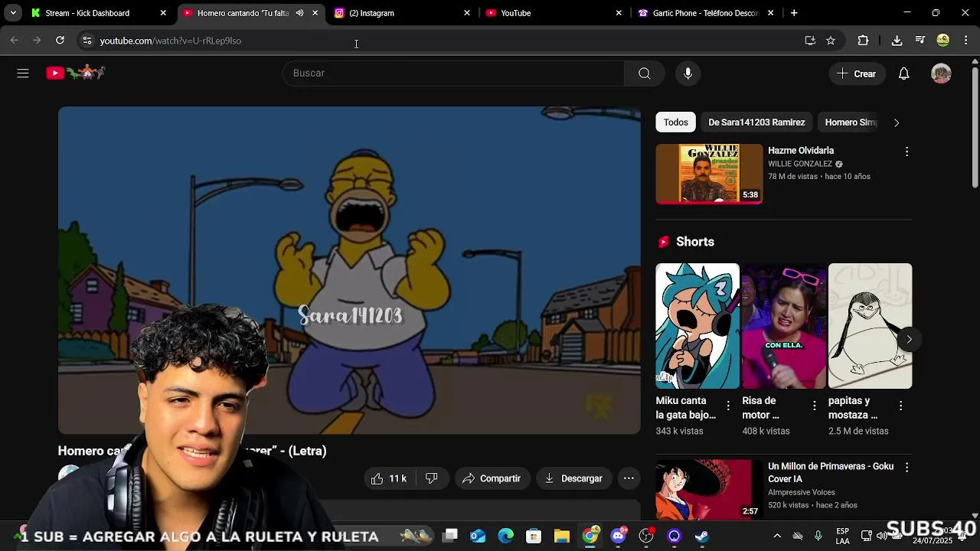Switch to Stream - Kick Dashboard tab
The width and height of the screenshot is (980, 551).
(x=87, y=13)
